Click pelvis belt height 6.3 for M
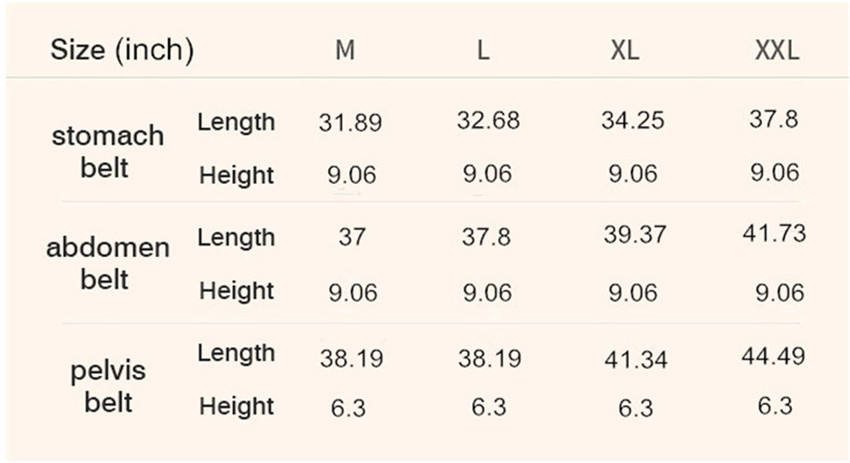 click(x=351, y=408)
